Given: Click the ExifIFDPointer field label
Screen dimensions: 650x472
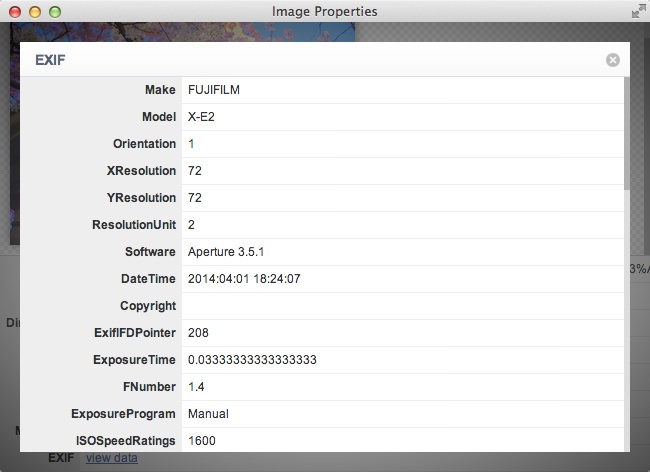Looking at the screenshot, I should point(135,333).
